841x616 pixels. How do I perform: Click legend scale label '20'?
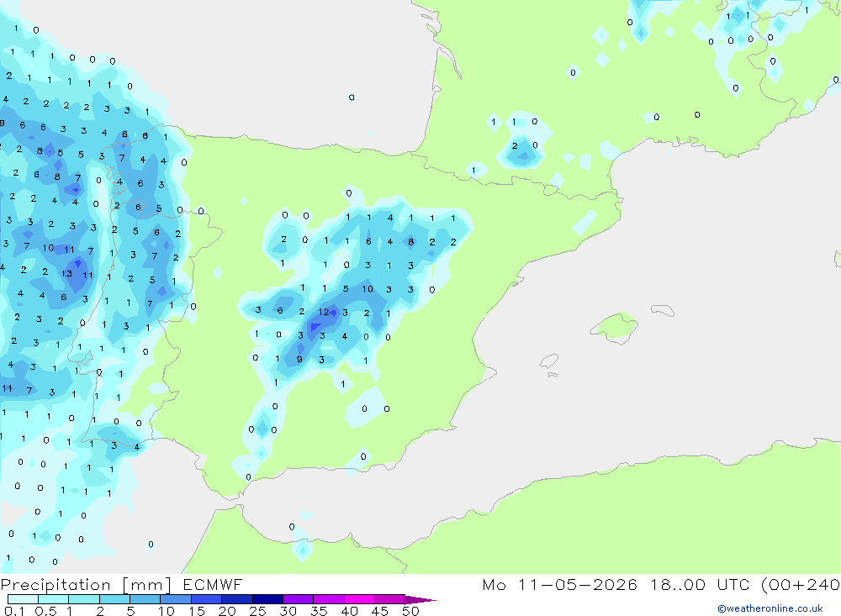(x=227, y=611)
